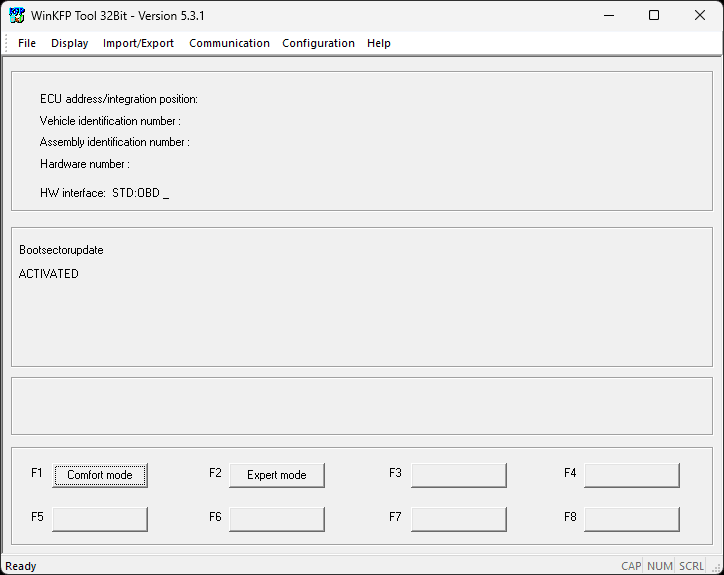Click the ECU address/integration position label
Viewport: 724px width, 575px height.
[x=119, y=99]
